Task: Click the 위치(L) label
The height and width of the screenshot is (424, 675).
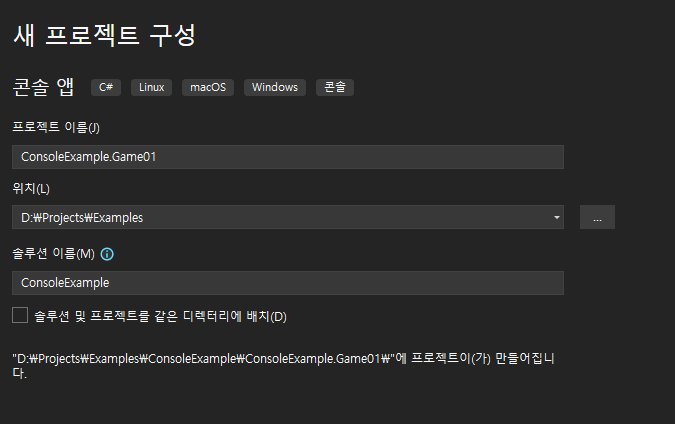Action: tap(31, 189)
